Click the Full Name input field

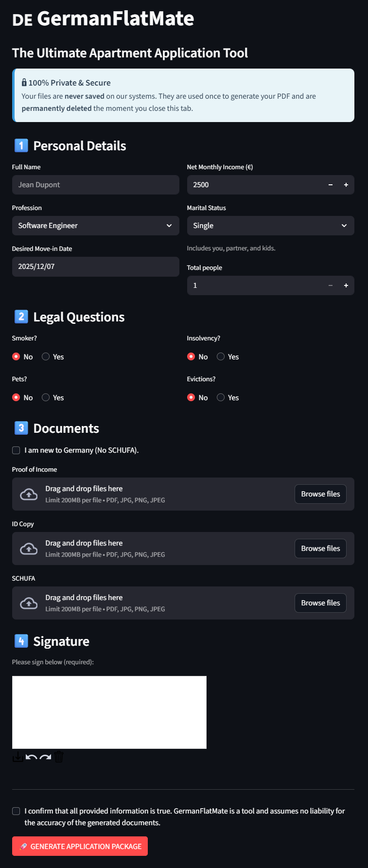coord(96,185)
